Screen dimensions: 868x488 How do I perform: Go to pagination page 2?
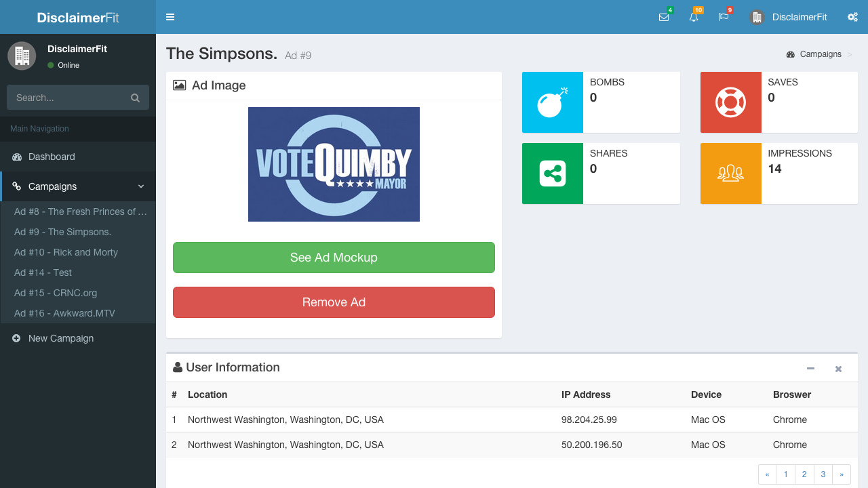tap(804, 474)
